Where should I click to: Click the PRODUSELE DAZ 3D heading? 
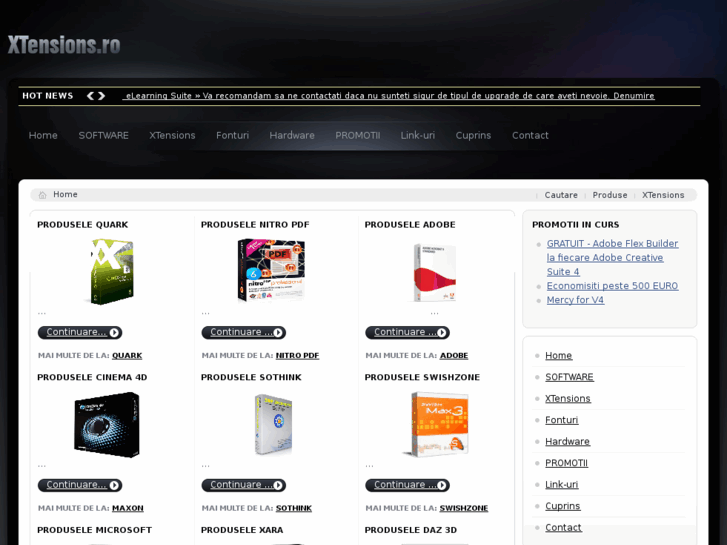pyautogui.click(x=410, y=530)
